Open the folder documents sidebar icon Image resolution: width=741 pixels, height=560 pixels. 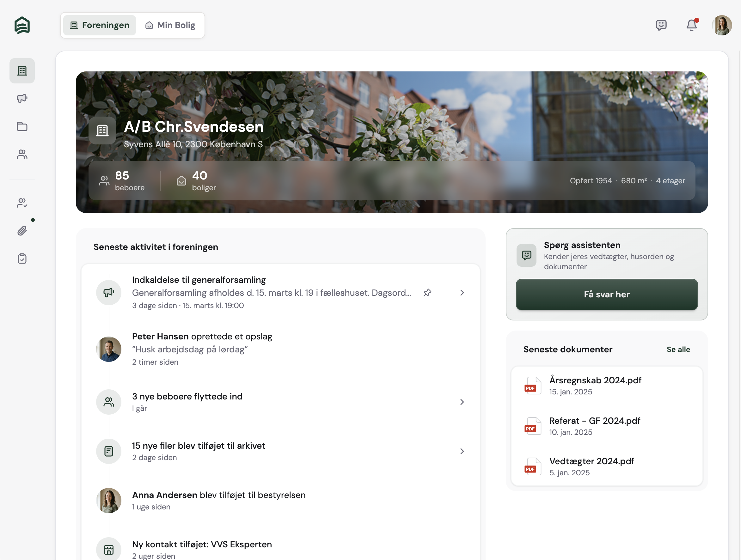click(x=22, y=126)
